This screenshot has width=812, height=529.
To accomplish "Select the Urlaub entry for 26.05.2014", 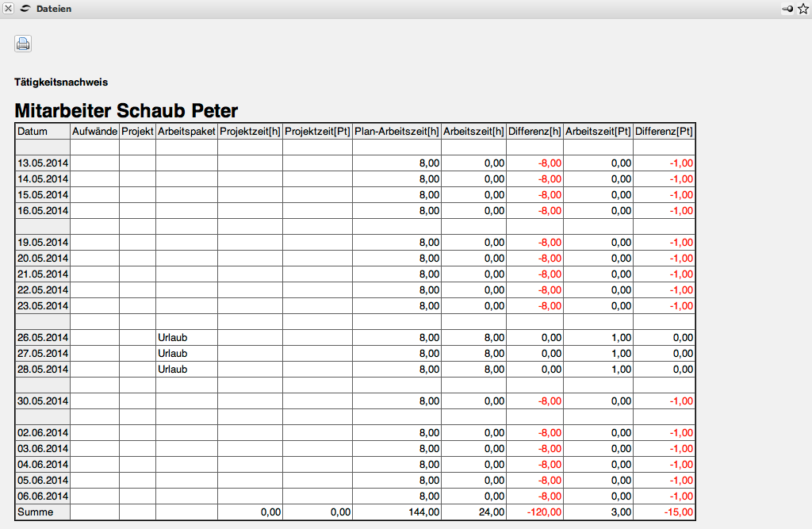I will pyautogui.click(x=172, y=338).
